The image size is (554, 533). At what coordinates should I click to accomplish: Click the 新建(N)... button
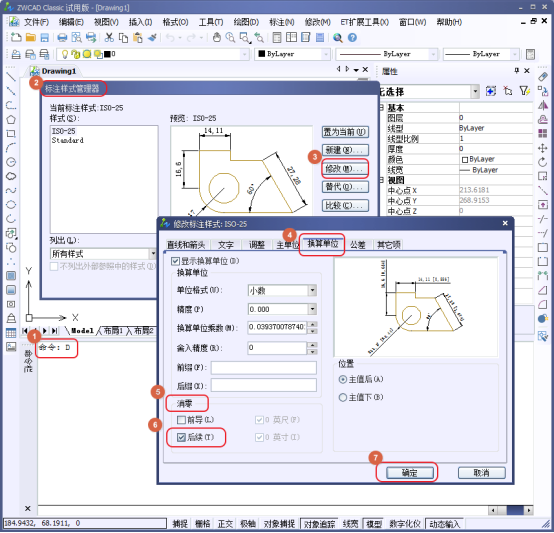point(345,150)
